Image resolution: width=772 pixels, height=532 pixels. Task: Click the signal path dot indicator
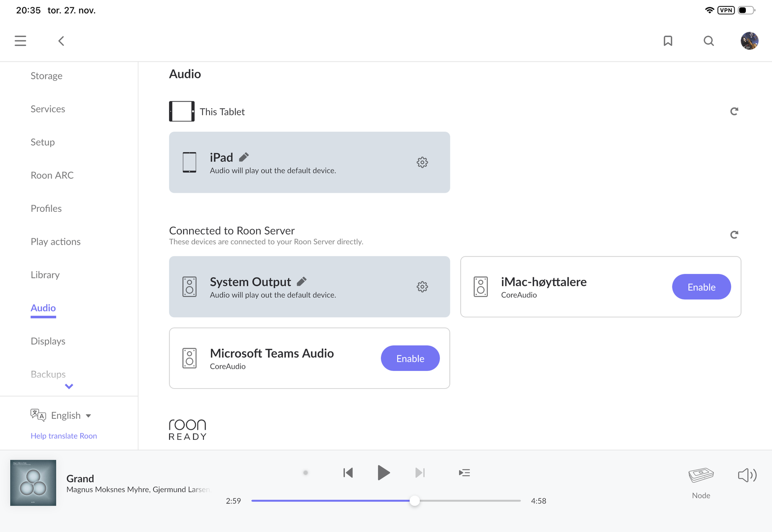click(305, 473)
